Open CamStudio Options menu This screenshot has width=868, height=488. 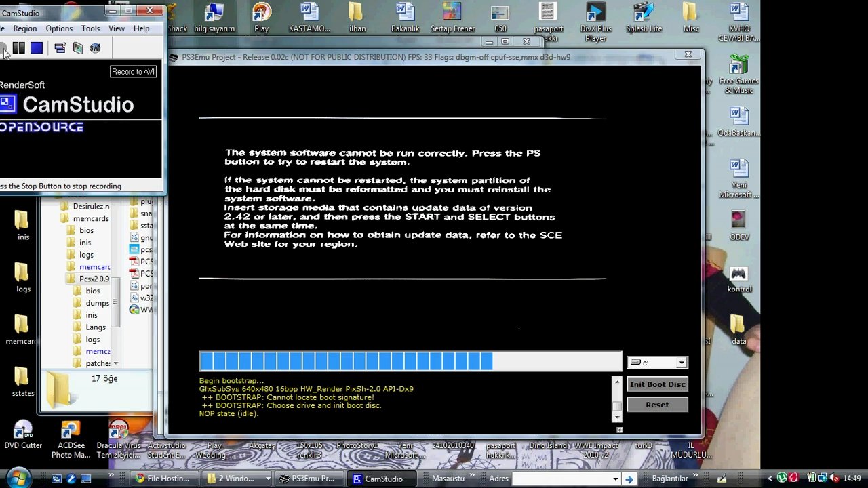(59, 28)
